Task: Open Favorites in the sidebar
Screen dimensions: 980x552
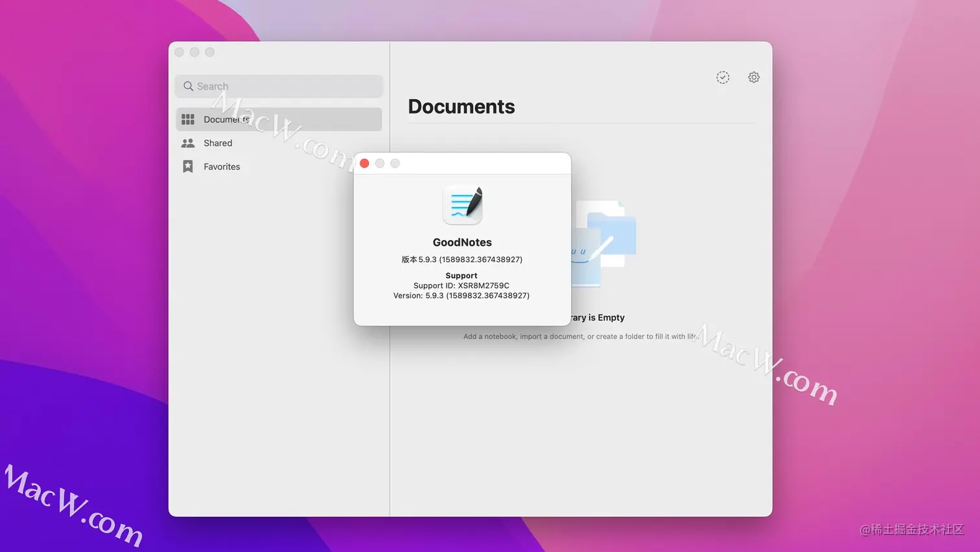Action: tap(279, 167)
